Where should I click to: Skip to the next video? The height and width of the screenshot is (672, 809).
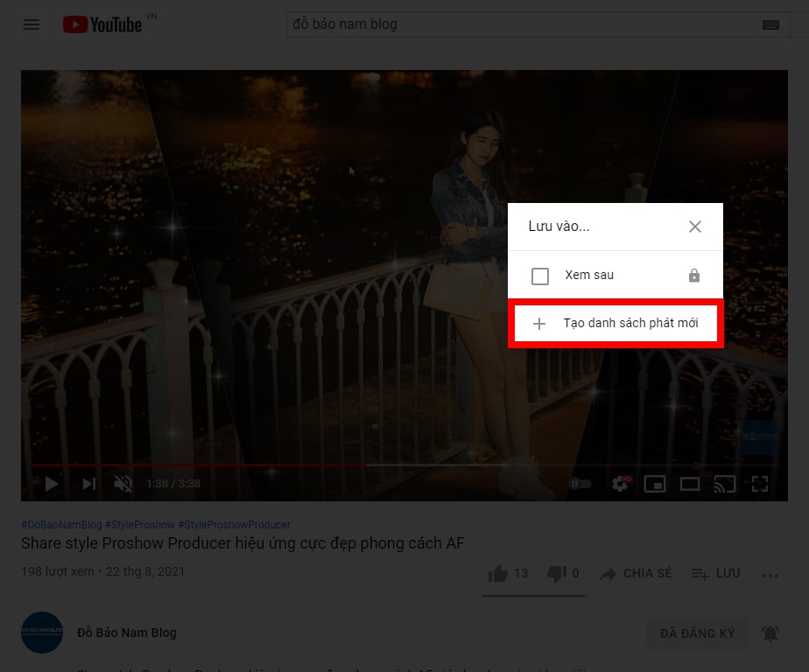pos(89,484)
